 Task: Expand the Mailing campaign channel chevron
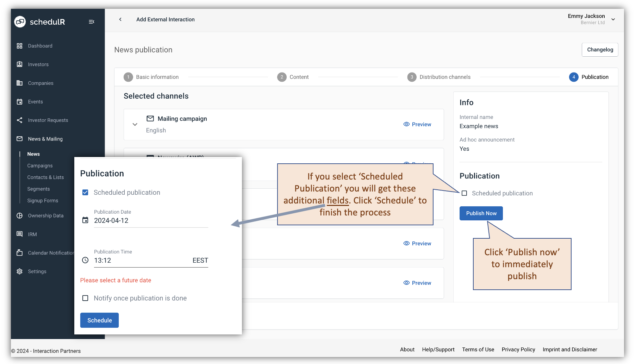(x=135, y=124)
